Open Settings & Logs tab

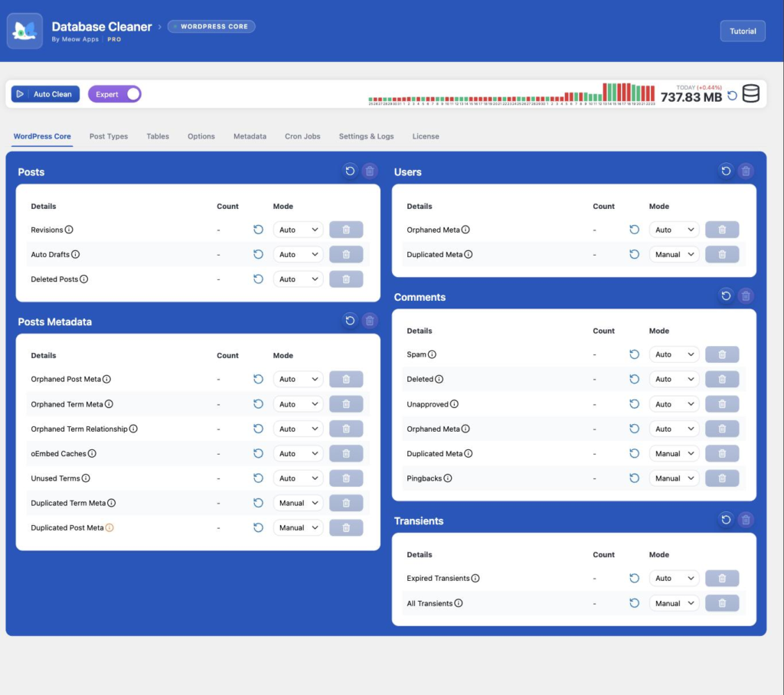366,136
